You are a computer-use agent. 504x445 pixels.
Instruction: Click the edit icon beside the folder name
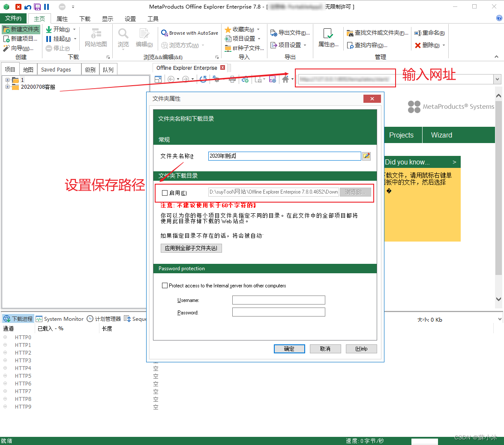pos(366,156)
